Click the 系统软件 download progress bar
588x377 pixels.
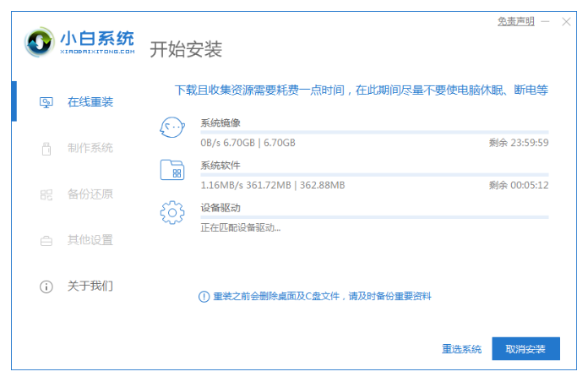(374, 175)
